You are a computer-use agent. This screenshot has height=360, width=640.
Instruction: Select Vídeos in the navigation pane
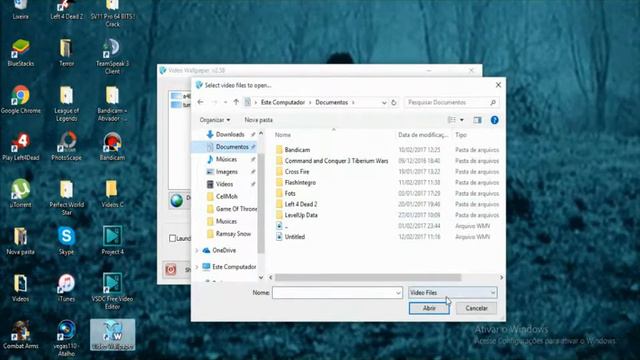tap(224, 184)
